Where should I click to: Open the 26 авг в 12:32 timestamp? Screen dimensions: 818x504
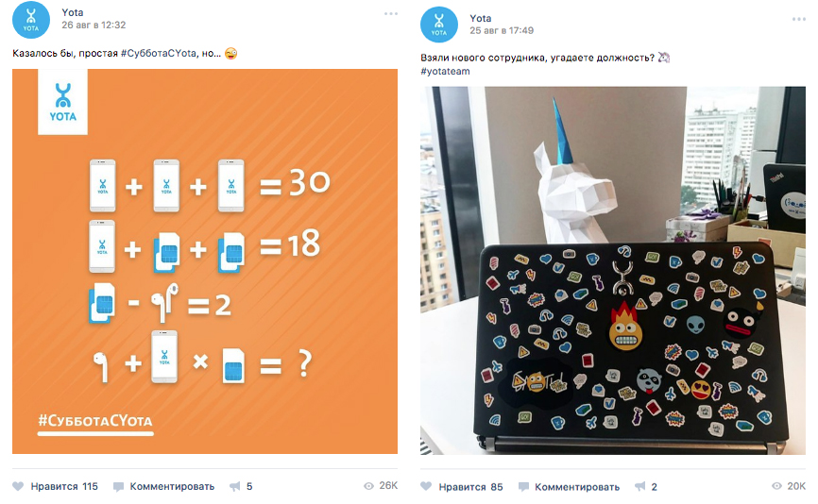coord(94,25)
